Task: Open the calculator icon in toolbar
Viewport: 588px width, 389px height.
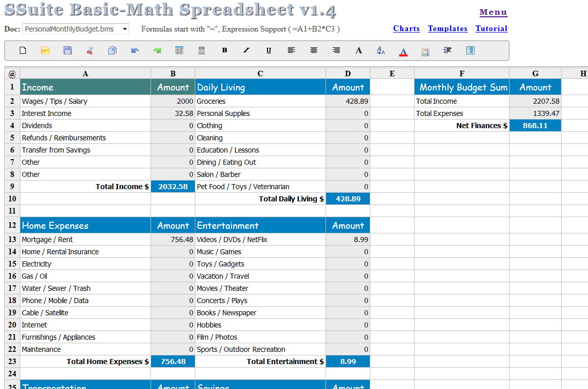Action: (201, 50)
